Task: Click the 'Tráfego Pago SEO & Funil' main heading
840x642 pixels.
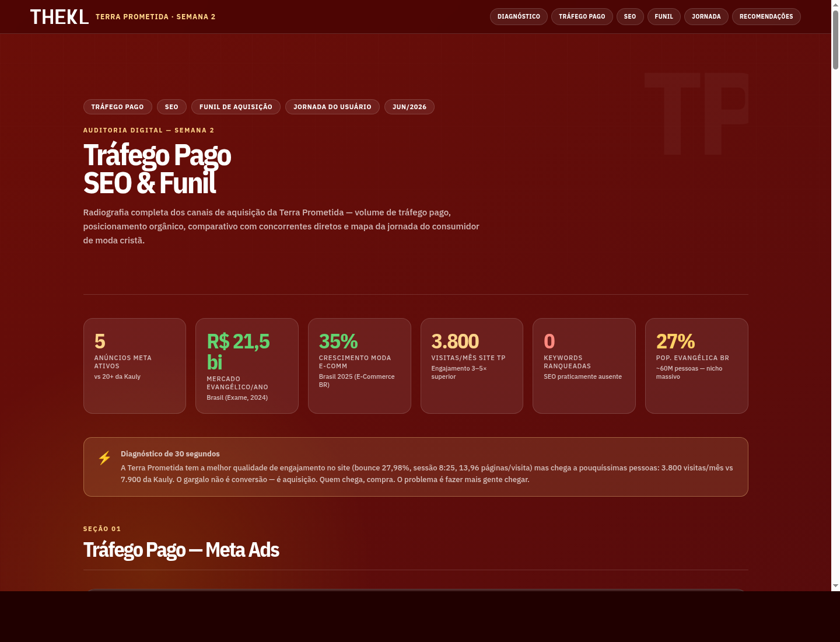Action: [157, 169]
